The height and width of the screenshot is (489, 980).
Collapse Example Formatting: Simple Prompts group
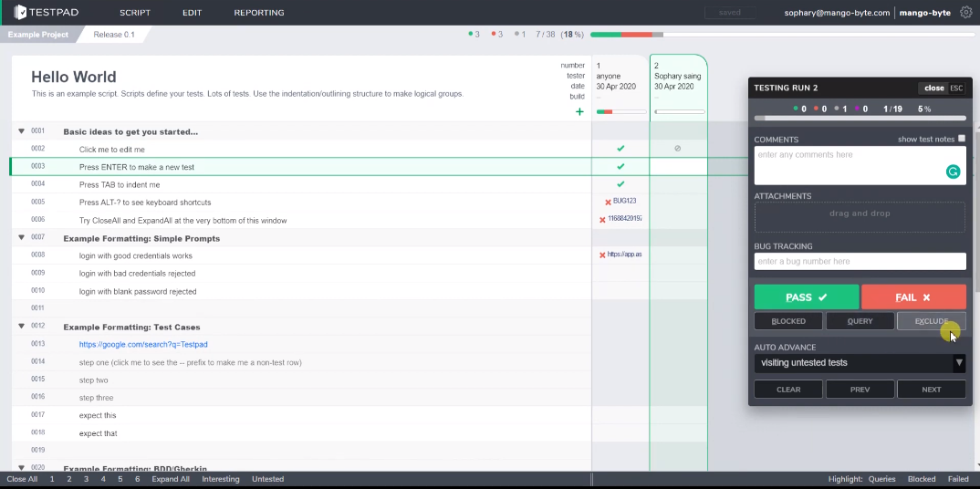(21, 237)
